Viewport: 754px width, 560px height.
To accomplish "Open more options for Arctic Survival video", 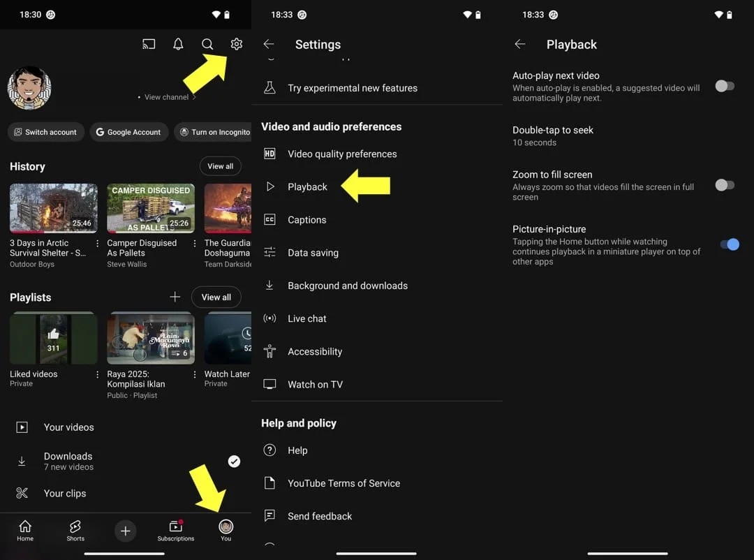I will 98,244.
